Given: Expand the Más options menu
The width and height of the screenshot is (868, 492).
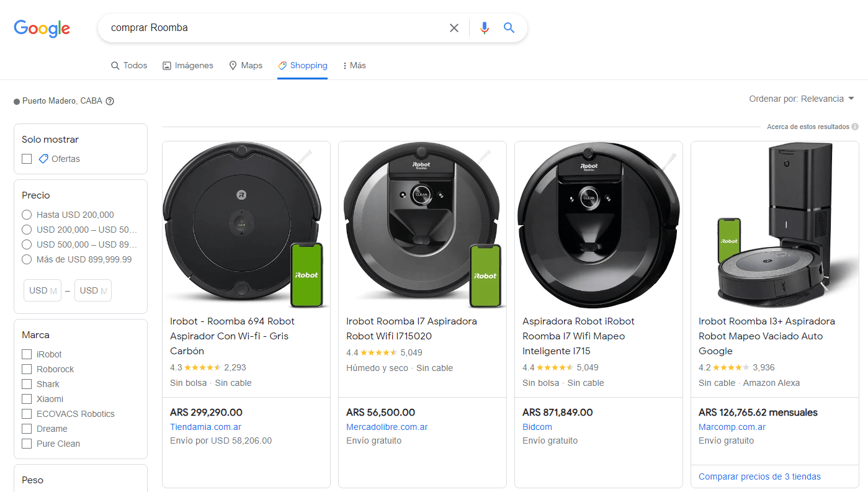Looking at the screenshot, I should [353, 65].
